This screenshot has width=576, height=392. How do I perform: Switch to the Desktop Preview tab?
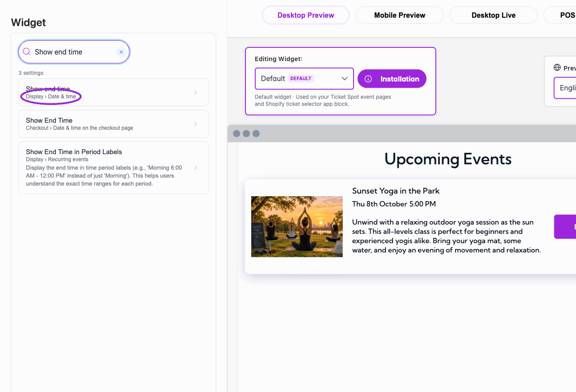(306, 15)
